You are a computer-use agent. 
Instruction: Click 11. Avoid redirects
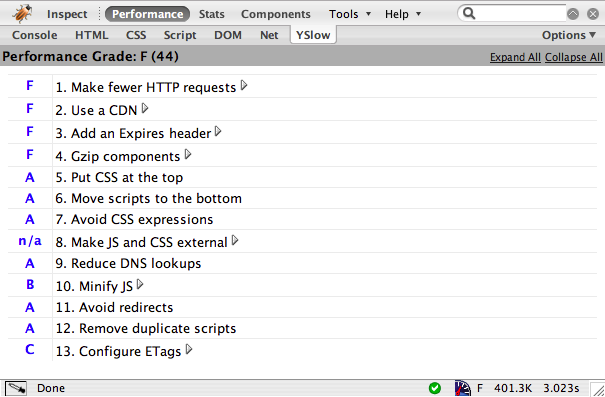pos(114,307)
